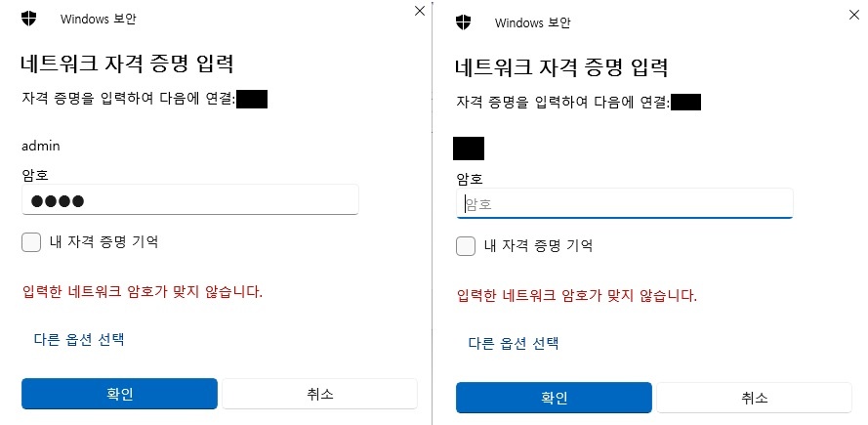Click 취소 in the dialog with empty password
This screenshot has width=868, height=425.
(x=755, y=398)
